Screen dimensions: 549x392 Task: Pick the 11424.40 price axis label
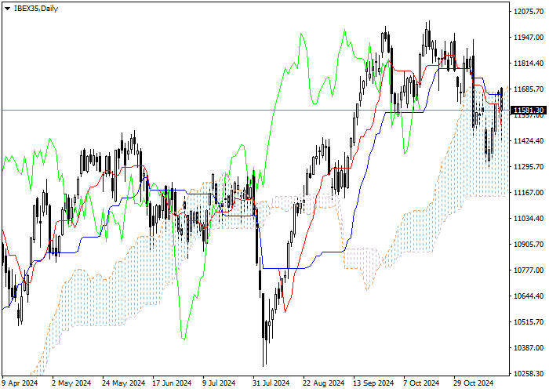coord(529,141)
